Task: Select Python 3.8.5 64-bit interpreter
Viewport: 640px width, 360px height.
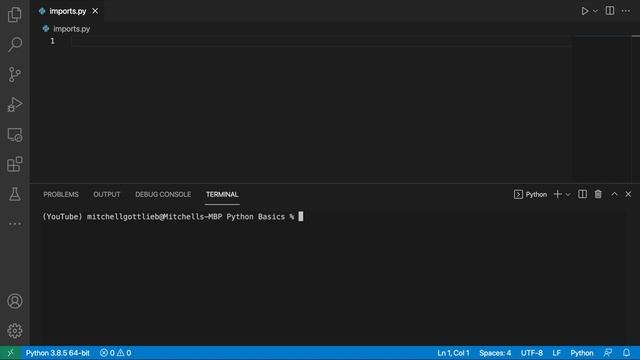Action: pyautogui.click(x=58, y=353)
